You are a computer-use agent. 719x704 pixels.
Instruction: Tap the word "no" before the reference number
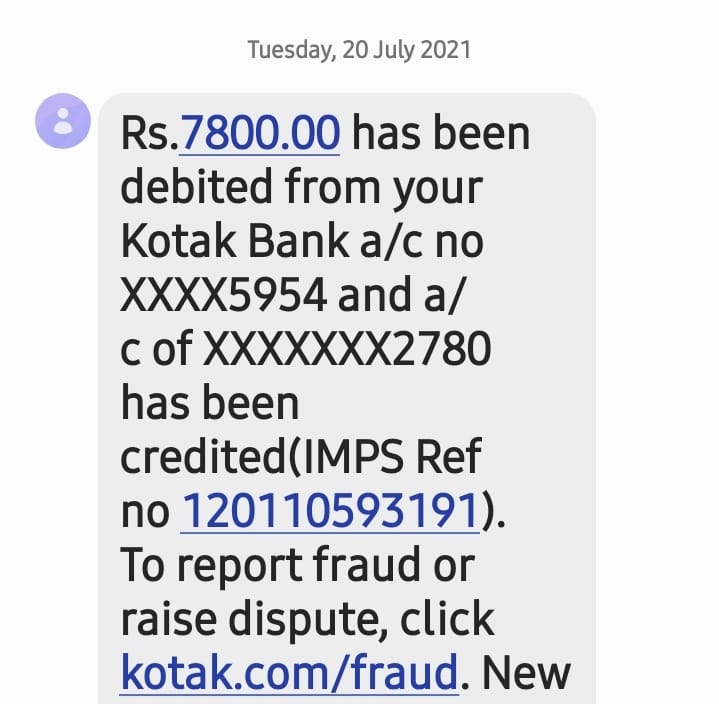pyautogui.click(x=145, y=512)
